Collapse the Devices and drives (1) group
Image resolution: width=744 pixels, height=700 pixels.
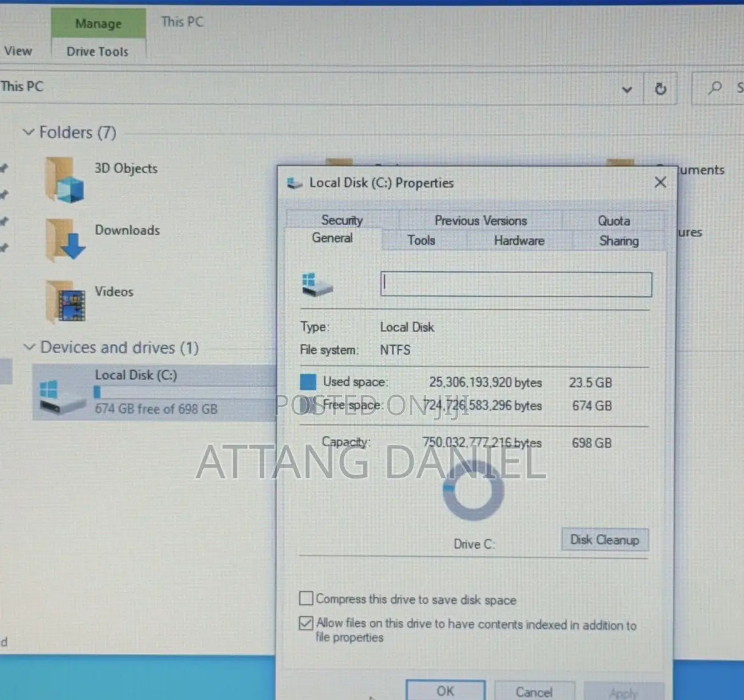click(x=29, y=347)
